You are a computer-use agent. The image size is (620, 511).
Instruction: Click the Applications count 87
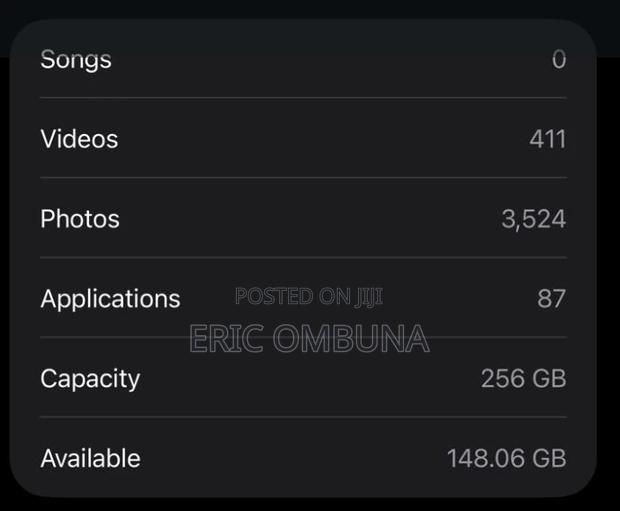click(x=552, y=299)
